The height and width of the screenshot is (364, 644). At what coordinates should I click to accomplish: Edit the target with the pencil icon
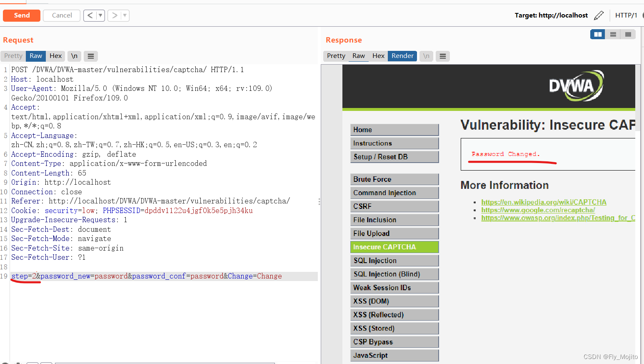coord(599,15)
